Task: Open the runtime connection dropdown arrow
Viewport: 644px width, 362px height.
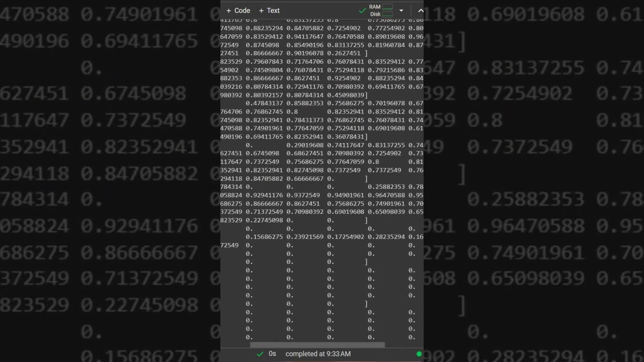Action: pos(401,11)
